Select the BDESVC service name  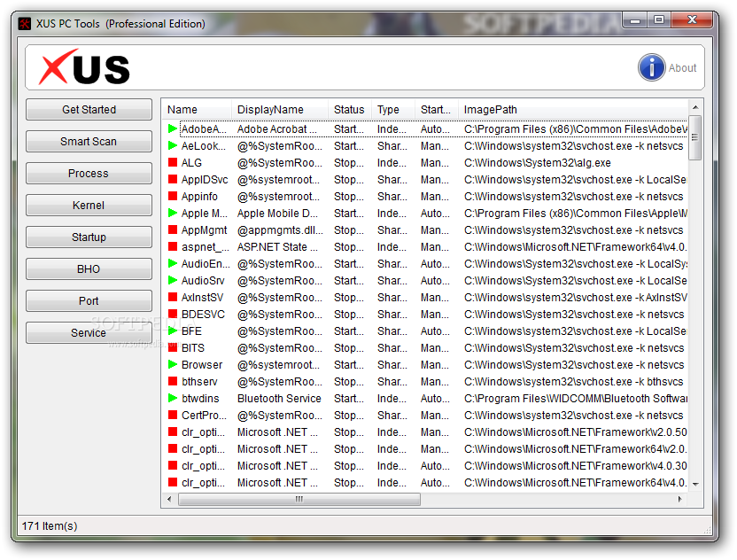(203, 314)
